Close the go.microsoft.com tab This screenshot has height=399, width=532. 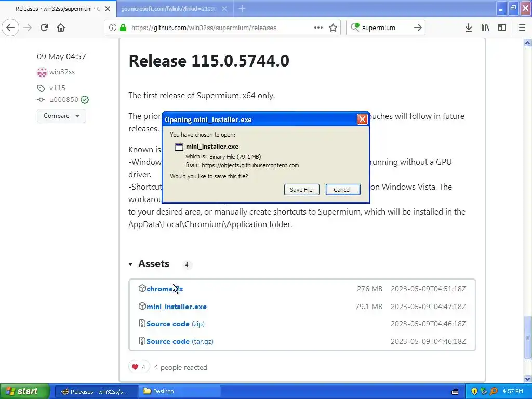point(224,9)
